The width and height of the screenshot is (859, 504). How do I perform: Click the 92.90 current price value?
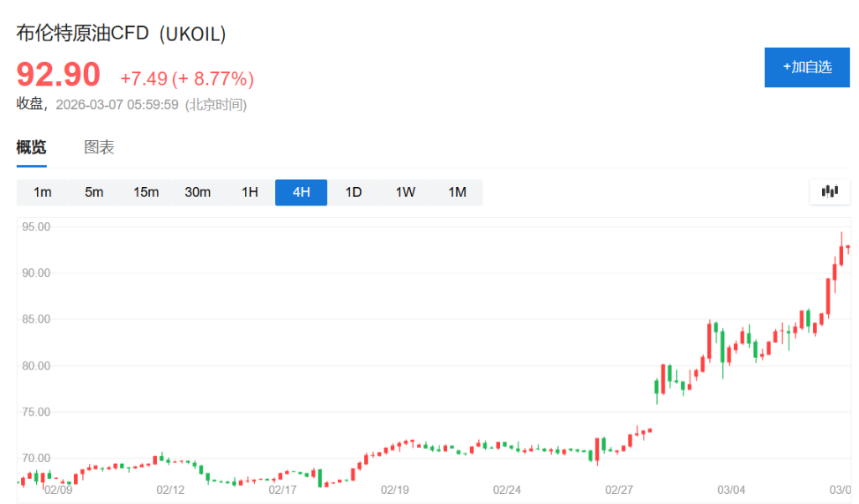pyautogui.click(x=59, y=75)
